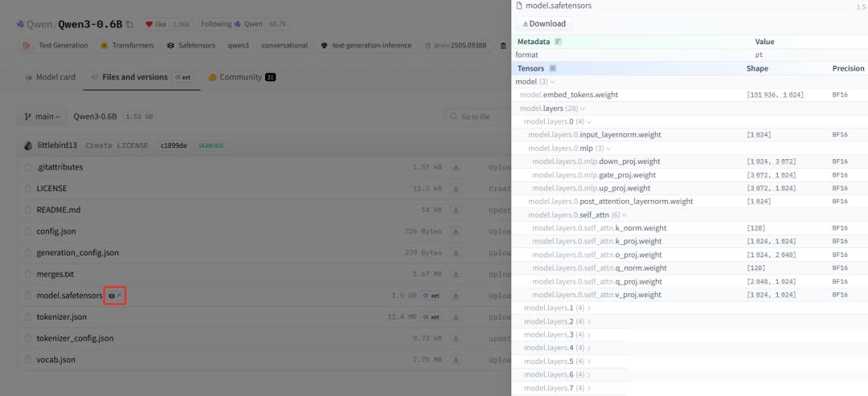
Task: Open the Community tab
Action: [x=241, y=77]
